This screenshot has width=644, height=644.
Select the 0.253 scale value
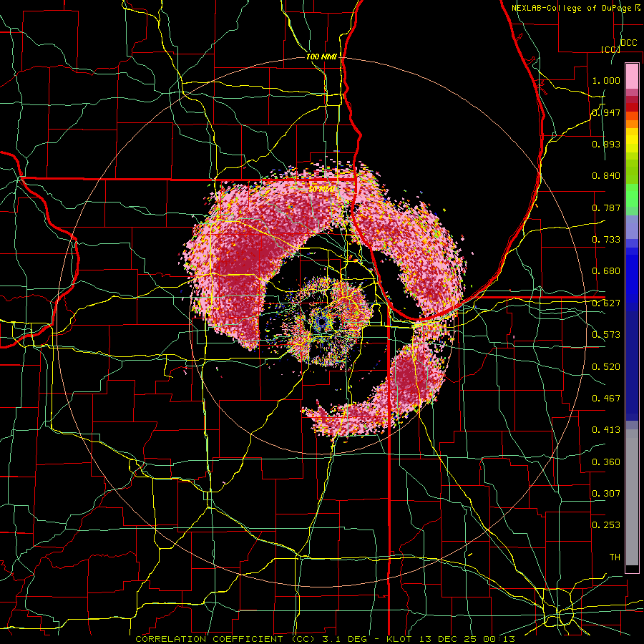point(606,525)
